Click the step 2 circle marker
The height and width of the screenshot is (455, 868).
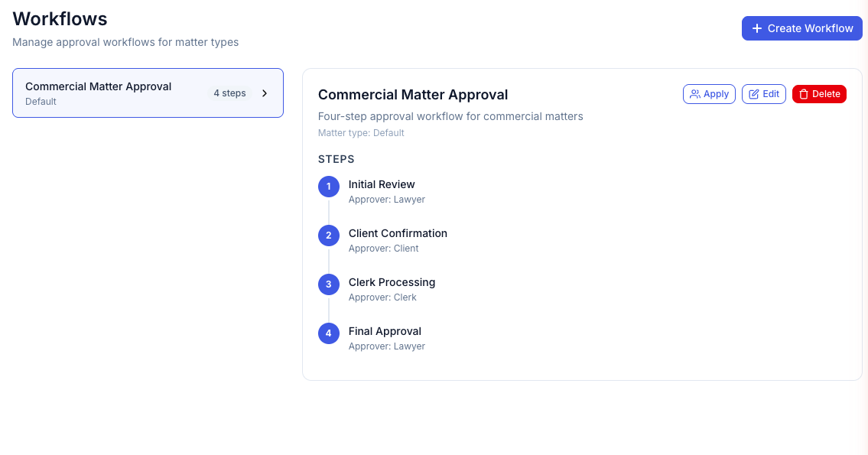pyautogui.click(x=329, y=236)
